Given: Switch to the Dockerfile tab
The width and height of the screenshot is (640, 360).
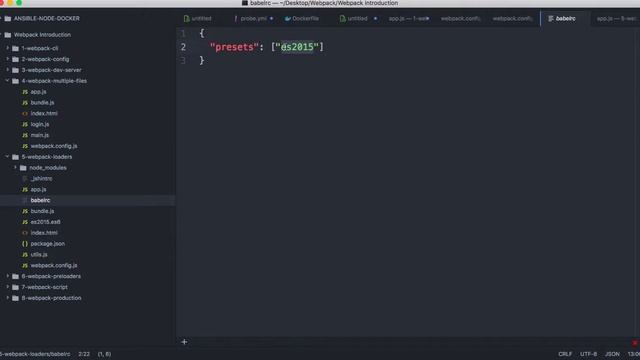Looking at the screenshot, I should (302, 19).
